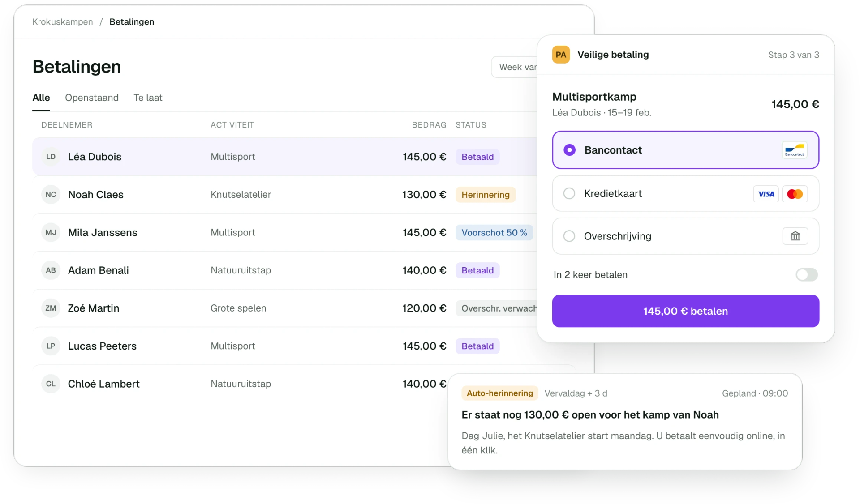
Task: Show the Te laat tab
Action: point(148,98)
